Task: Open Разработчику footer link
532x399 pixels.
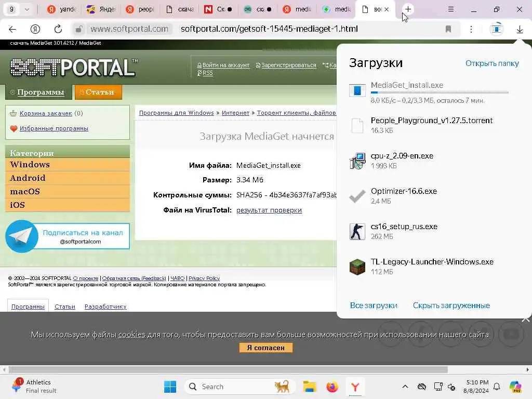Action: tap(105, 307)
